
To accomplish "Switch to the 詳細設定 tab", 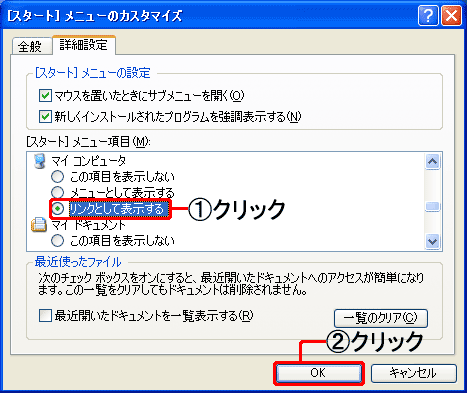I will [84, 45].
